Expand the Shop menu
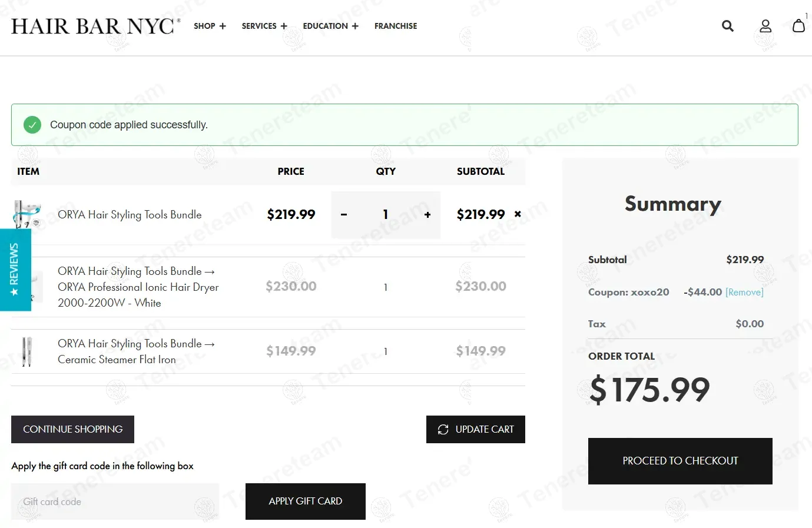This screenshot has height=528, width=812. pos(210,26)
